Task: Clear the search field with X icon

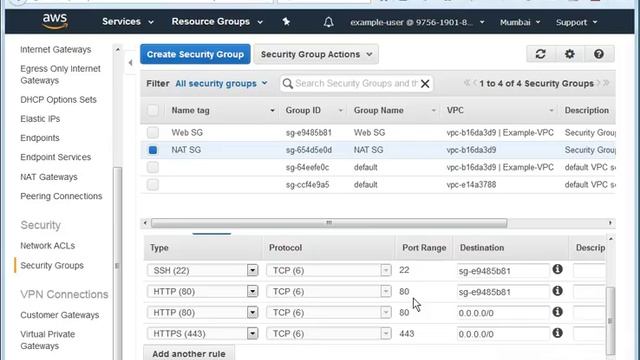Action: (x=425, y=84)
